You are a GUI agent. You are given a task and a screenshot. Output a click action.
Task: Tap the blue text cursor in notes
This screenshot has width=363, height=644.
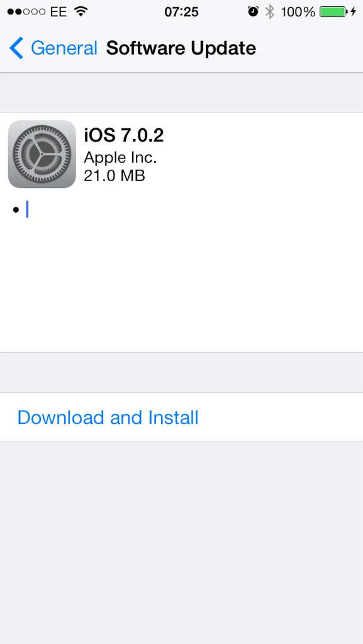pyautogui.click(x=27, y=209)
